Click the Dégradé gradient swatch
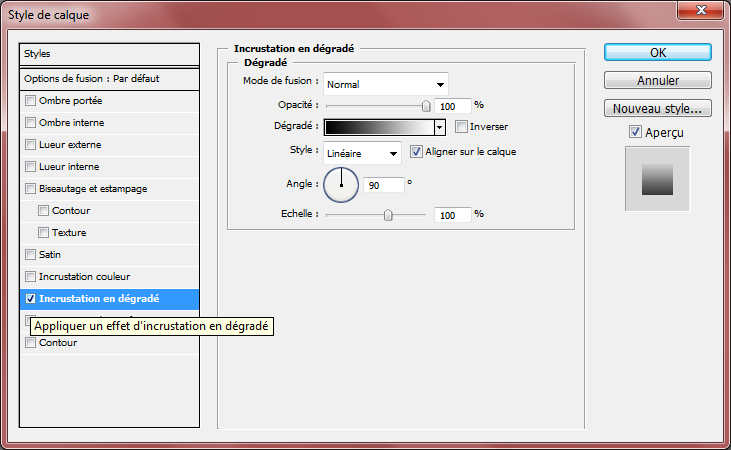Screen dimensions: 731x450 click(x=378, y=127)
